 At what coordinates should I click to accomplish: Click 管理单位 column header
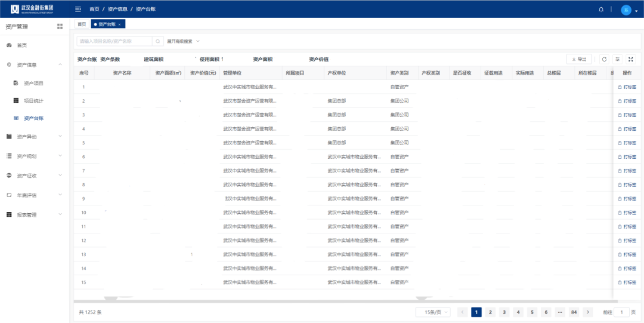click(x=251, y=73)
